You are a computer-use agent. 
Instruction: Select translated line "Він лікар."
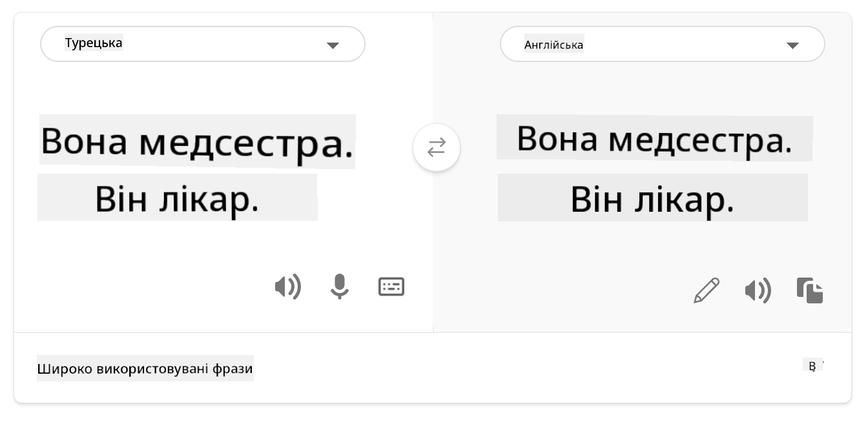tap(652, 199)
